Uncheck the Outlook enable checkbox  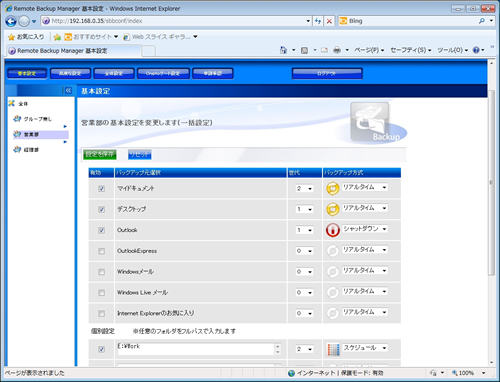(x=101, y=230)
